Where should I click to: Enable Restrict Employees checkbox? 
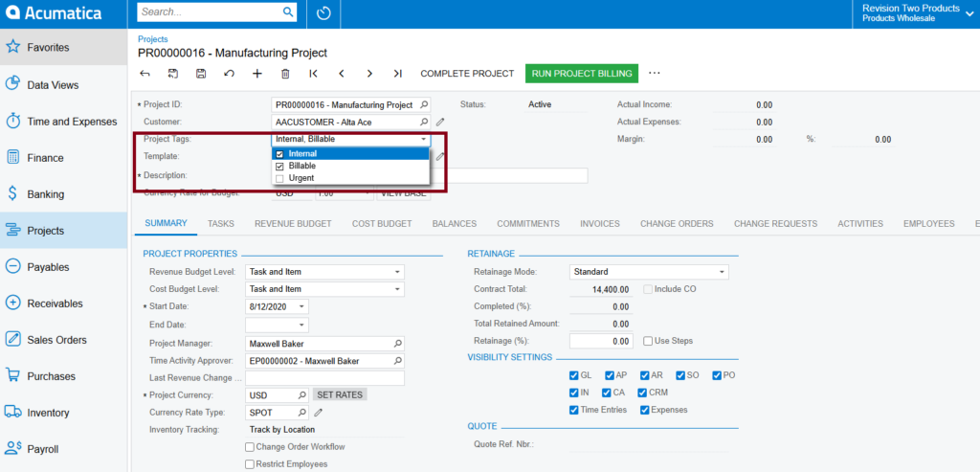pyautogui.click(x=250, y=464)
